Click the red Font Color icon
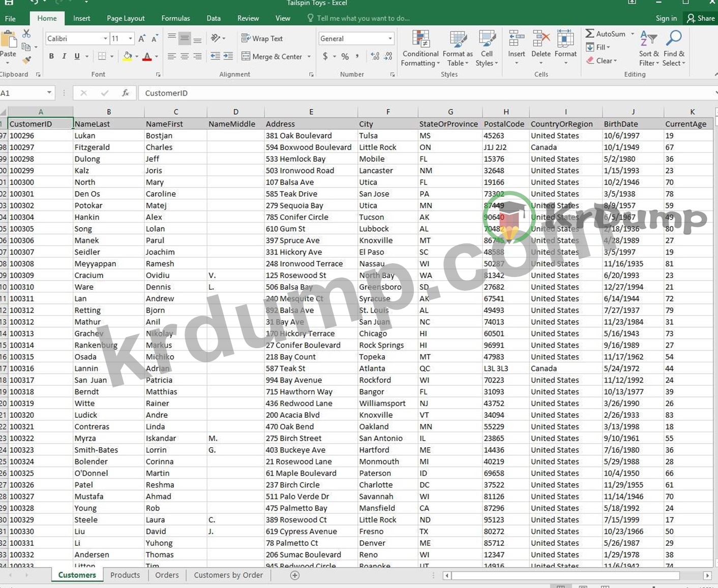Image resolution: width=718 pixels, height=588 pixels. tap(147, 56)
